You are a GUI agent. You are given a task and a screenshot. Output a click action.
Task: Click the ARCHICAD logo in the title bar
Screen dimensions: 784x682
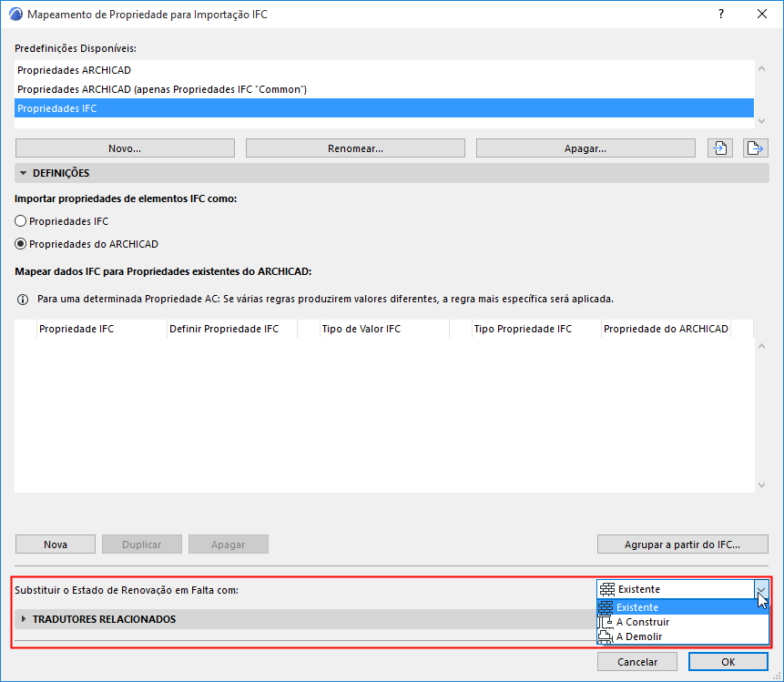pyautogui.click(x=16, y=14)
